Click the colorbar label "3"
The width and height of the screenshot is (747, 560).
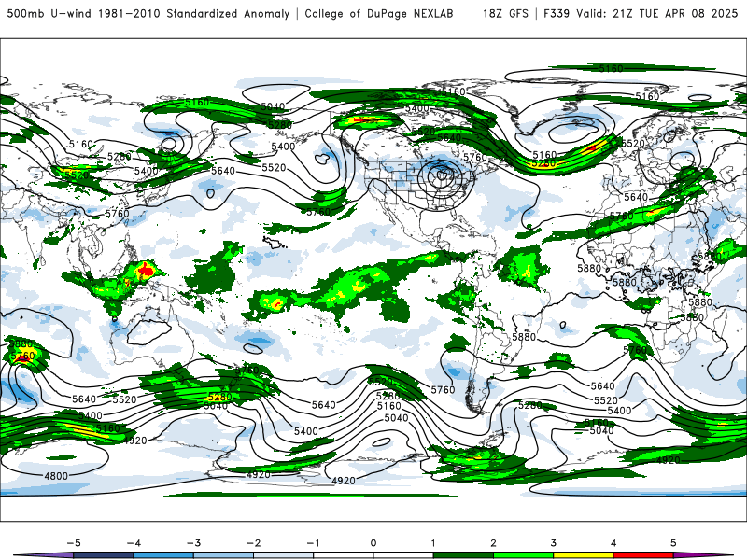tap(553, 543)
